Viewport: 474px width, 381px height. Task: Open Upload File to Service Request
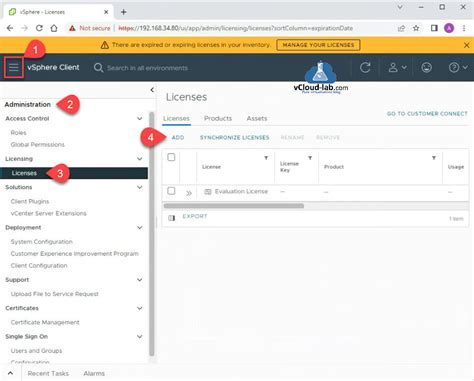(54, 294)
